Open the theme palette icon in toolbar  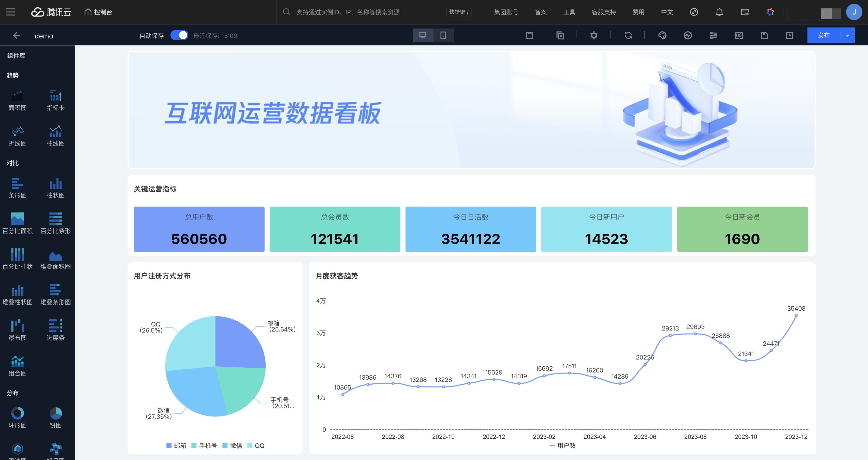[662, 35]
